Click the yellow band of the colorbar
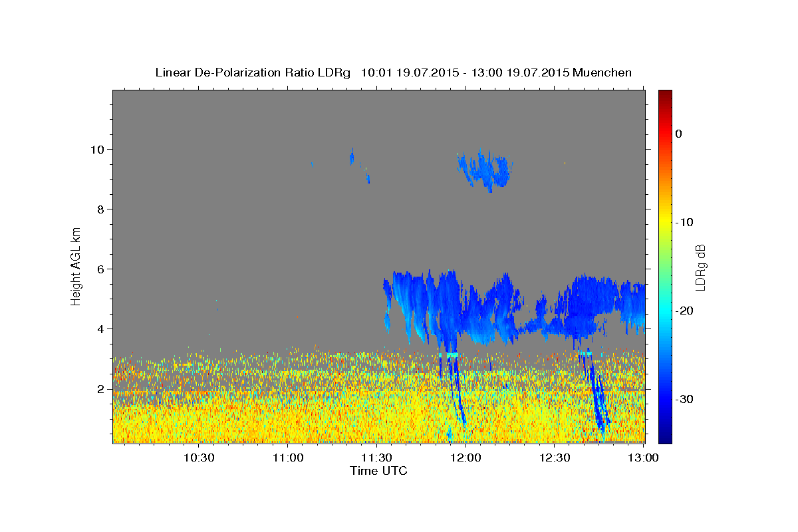This screenshot has height=532, width=798. click(665, 223)
